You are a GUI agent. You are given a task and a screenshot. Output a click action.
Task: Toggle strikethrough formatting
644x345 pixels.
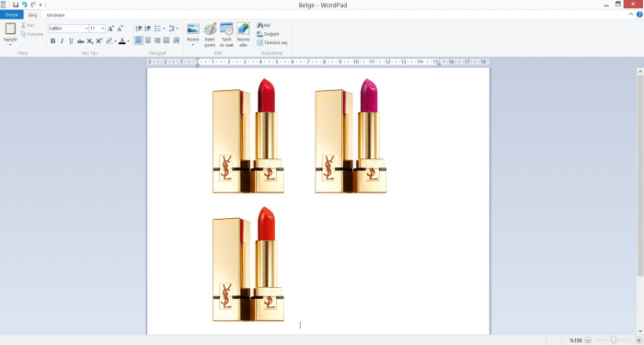[81, 40]
